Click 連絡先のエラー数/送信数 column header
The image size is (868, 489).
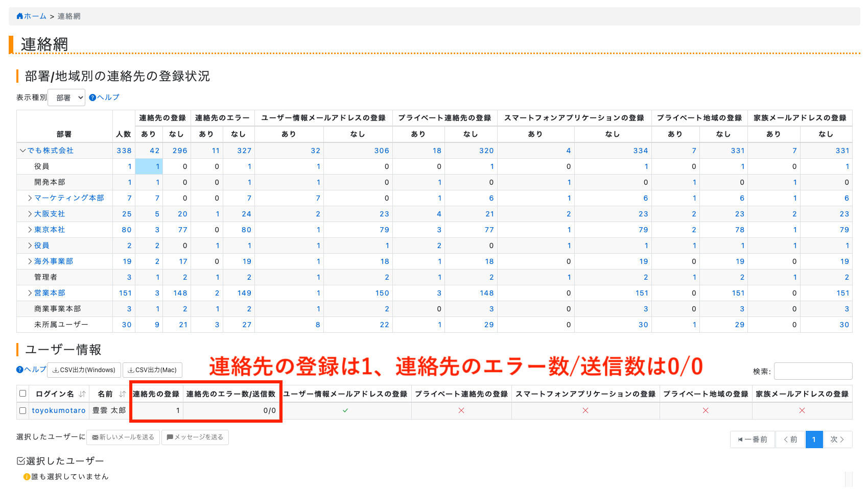click(x=231, y=394)
